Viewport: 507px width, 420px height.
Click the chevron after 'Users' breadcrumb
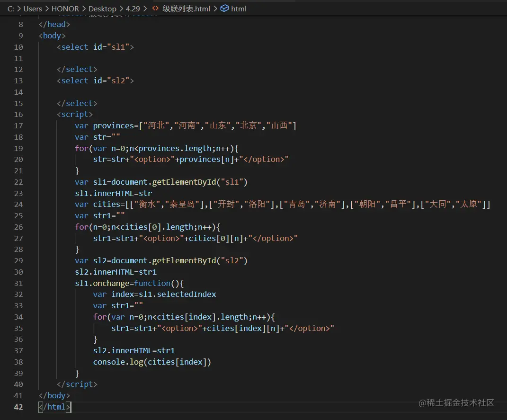[47, 9]
